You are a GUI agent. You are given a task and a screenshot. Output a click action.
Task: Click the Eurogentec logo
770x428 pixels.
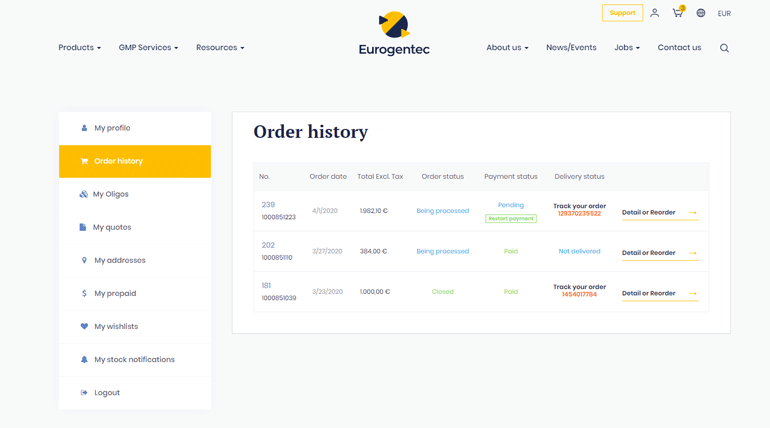tap(394, 34)
